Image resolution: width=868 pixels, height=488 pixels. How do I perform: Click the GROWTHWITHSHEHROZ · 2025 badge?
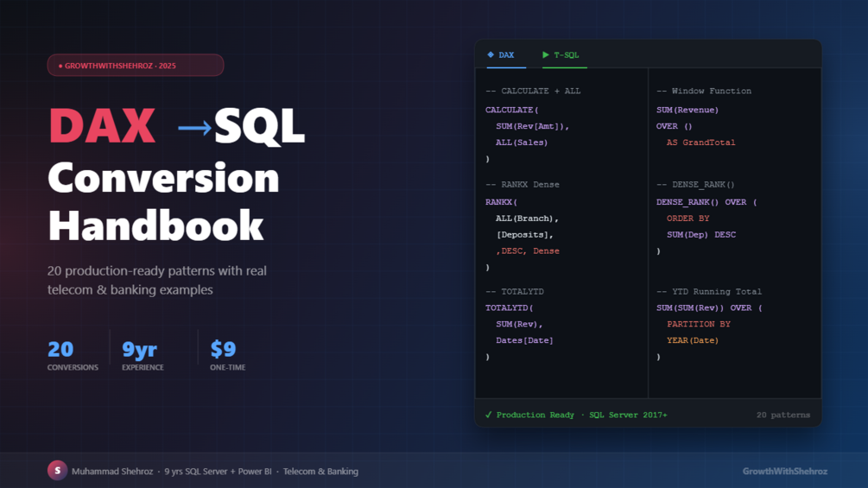tap(136, 66)
